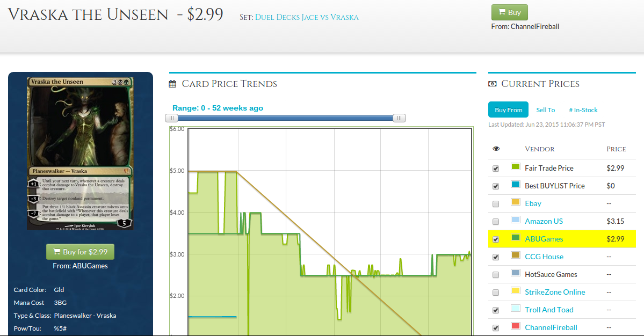
Task: Click the money icon beside Current Prices
Action: [x=492, y=84]
